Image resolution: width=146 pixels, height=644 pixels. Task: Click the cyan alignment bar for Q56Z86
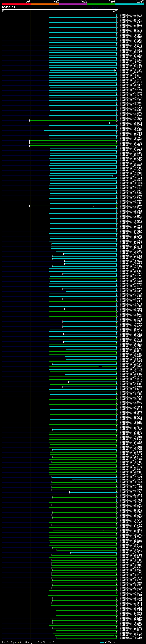80,123
